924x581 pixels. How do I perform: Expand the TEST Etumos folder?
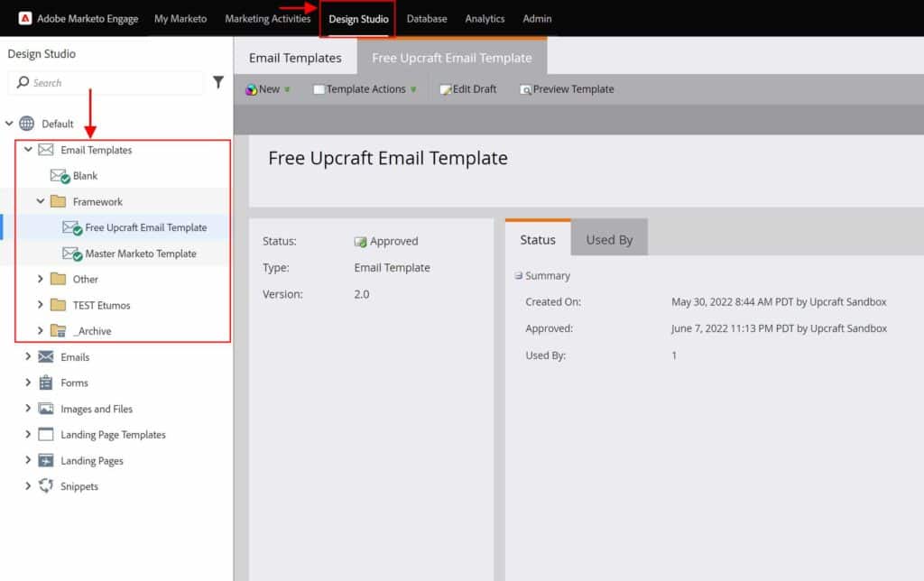[x=40, y=305]
